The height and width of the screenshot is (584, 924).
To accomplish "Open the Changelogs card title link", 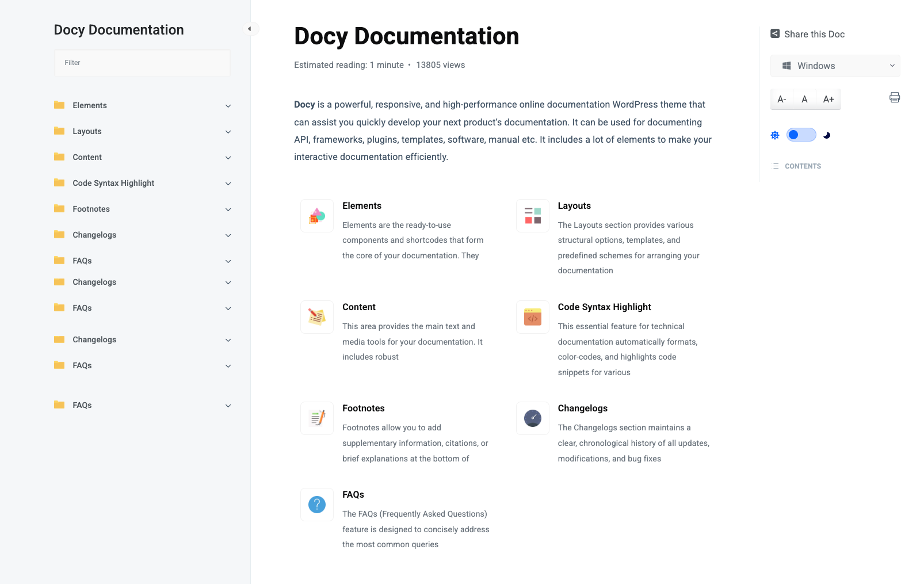I will (x=582, y=408).
